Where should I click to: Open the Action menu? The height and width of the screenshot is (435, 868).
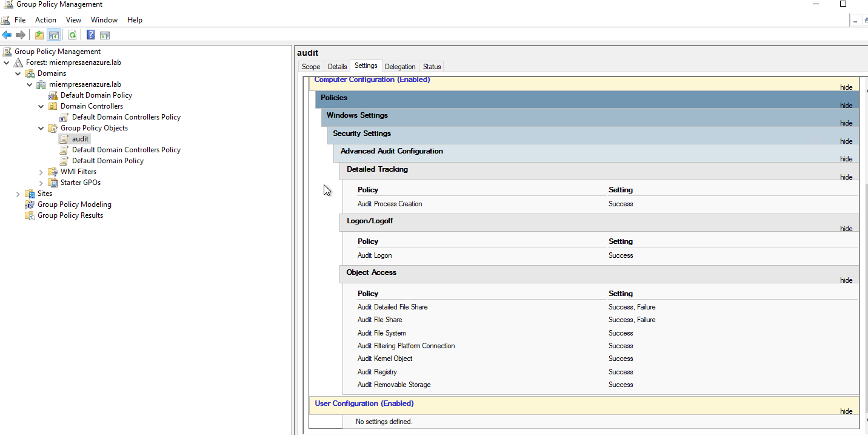[x=45, y=20]
